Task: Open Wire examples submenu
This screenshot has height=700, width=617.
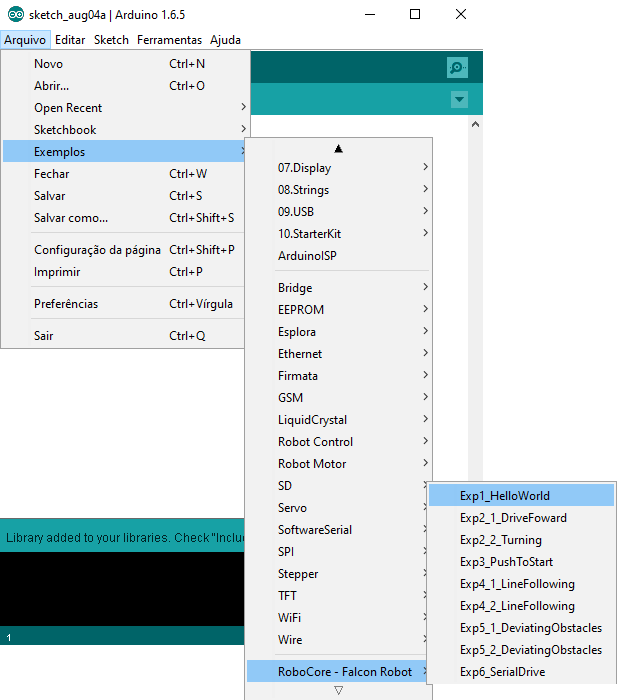Action: (x=337, y=639)
